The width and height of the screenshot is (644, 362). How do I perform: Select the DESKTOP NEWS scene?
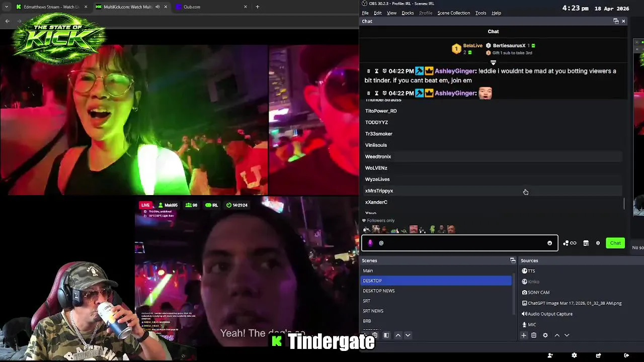coord(436,291)
